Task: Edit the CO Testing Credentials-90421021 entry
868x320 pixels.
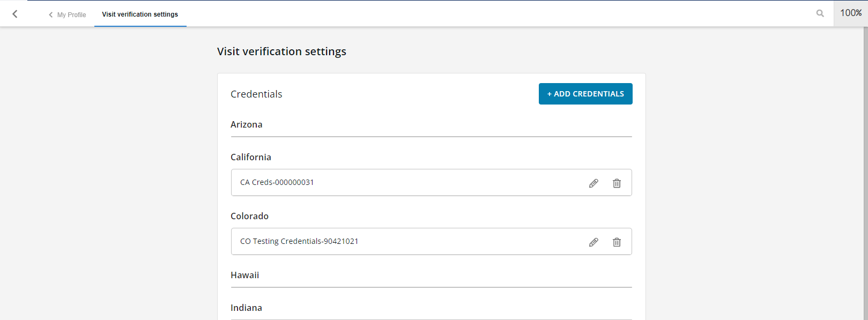Action: tap(593, 242)
